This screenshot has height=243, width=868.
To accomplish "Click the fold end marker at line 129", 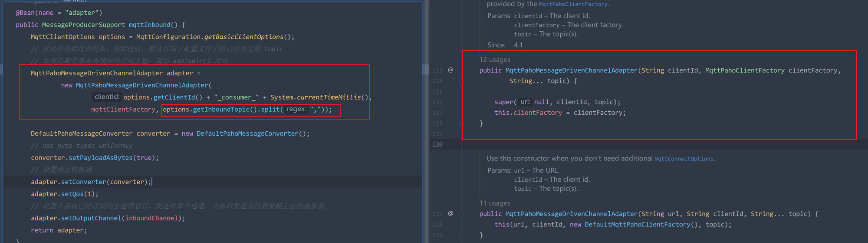I will coord(461,235).
